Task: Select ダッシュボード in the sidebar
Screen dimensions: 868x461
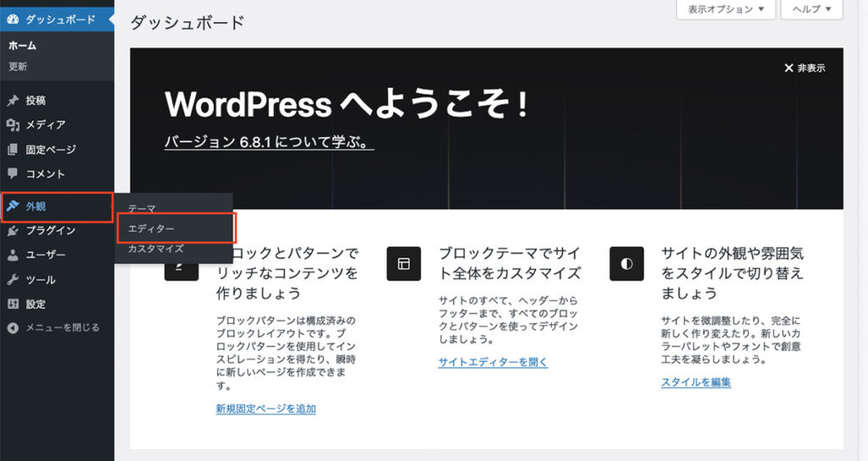Action: [x=57, y=19]
